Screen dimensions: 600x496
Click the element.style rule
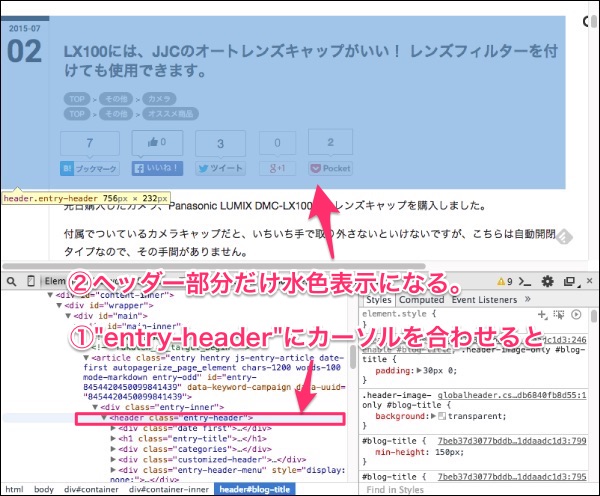[399, 314]
